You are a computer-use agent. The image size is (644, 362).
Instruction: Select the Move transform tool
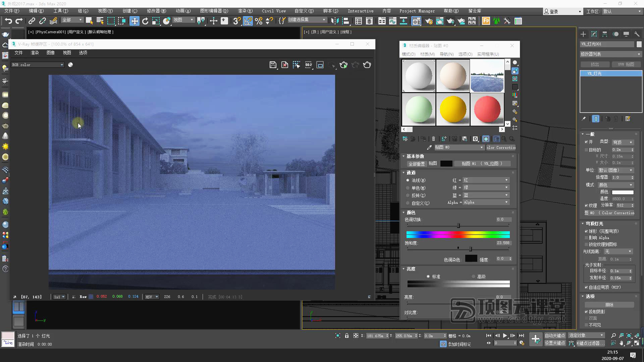[134, 21]
